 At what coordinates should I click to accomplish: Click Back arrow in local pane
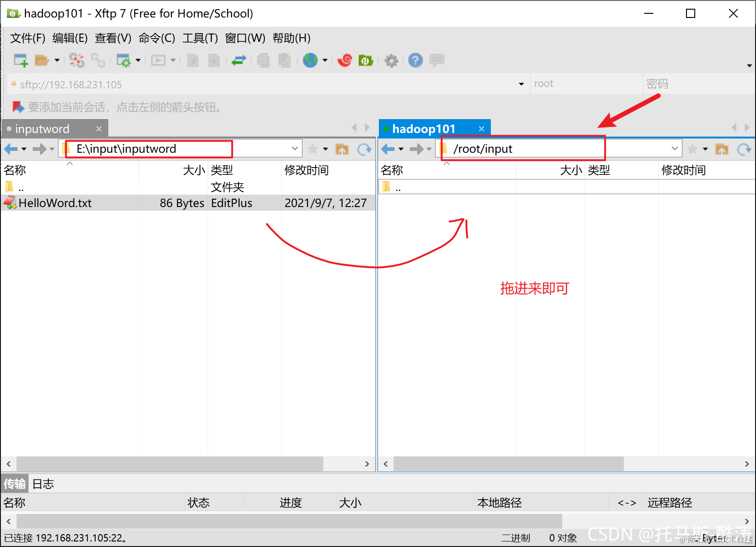tap(11, 149)
